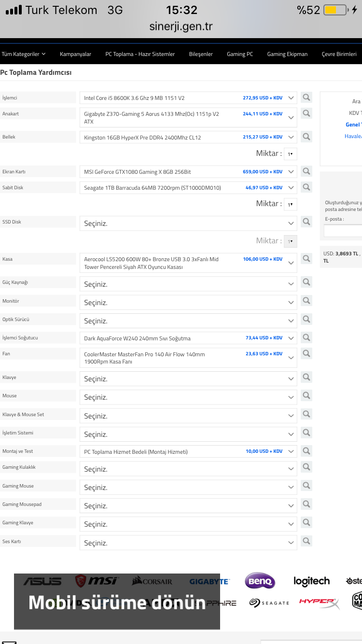The width and height of the screenshot is (362, 644).
Task: Expand the İşletim Sistemi Seçiniz dropdown
Action: pyautogui.click(x=188, y=434)
